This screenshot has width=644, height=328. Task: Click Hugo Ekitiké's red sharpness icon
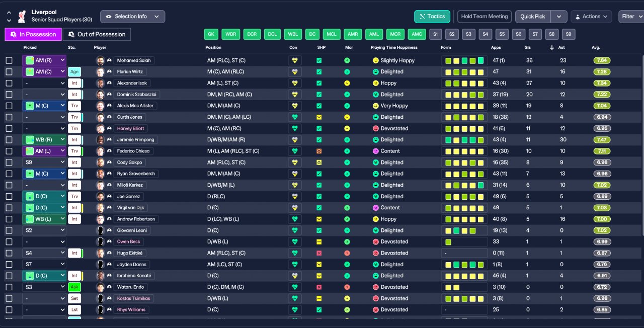(x=319, y=253)
